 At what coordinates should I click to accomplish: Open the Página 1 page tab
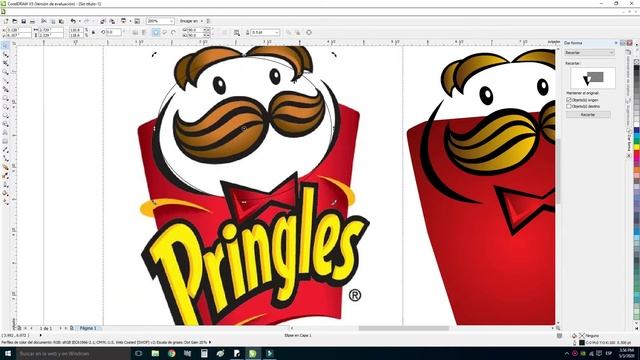point(88,328)
